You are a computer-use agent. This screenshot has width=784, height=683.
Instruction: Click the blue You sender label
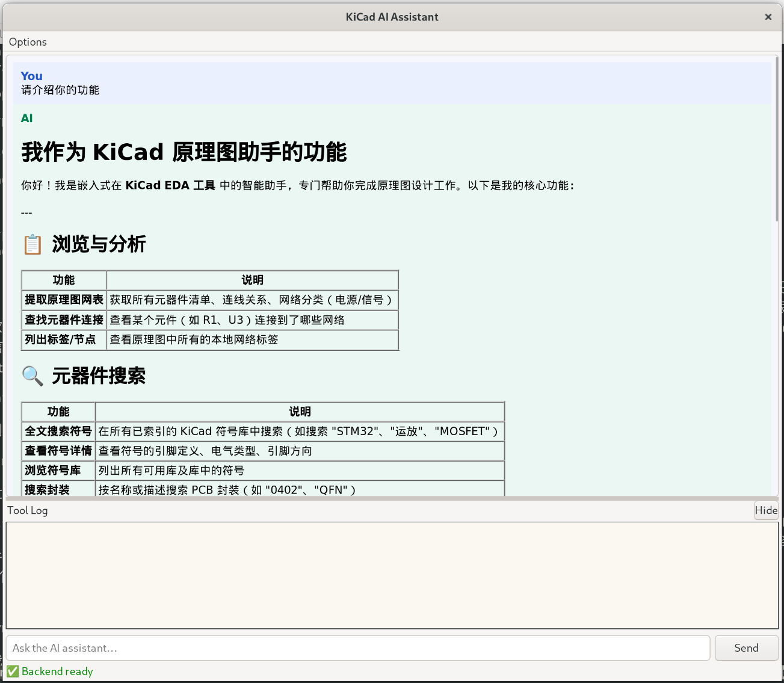click(31, 76)
